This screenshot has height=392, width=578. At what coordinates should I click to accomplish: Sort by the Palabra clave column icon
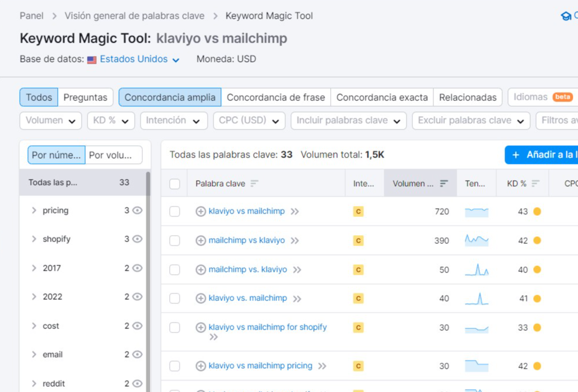[x=254, y=183]
